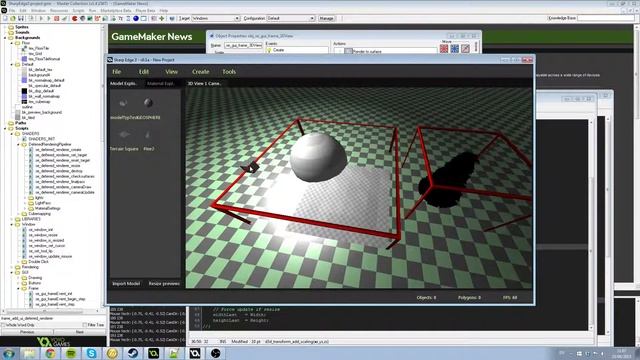Select the 3D View 1 Camera tab

click(204, 83)
